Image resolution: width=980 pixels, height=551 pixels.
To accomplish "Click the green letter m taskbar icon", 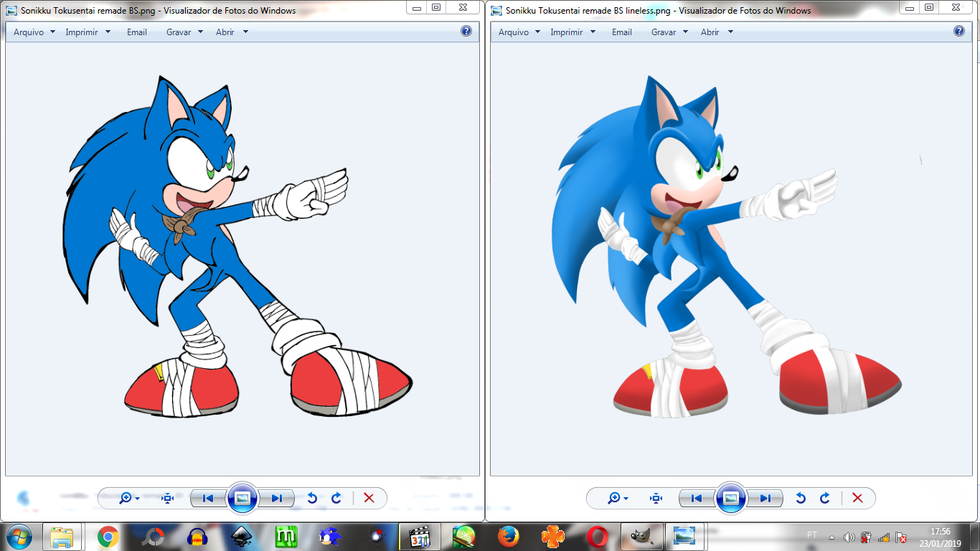I will pos(286,537).
